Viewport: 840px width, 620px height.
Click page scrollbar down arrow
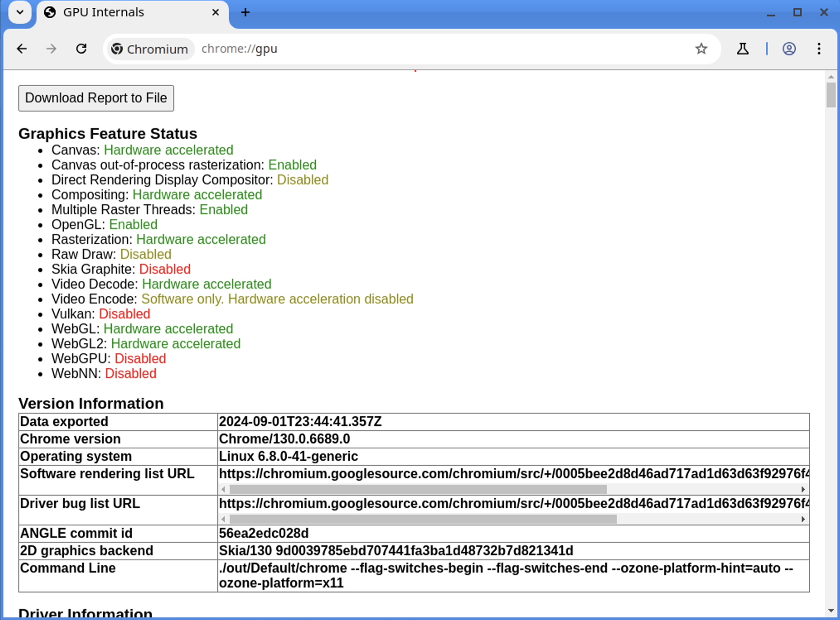(830, 611)
